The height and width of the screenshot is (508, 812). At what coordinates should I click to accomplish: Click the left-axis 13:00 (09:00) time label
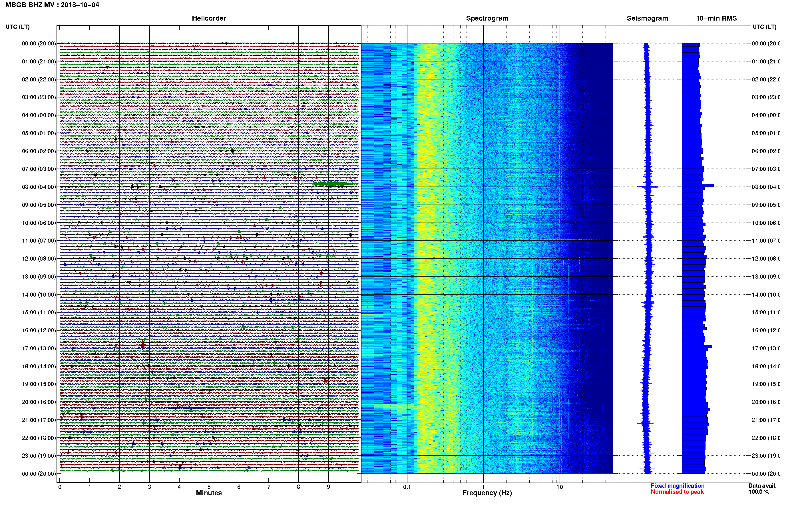click(x=39, y=277)
